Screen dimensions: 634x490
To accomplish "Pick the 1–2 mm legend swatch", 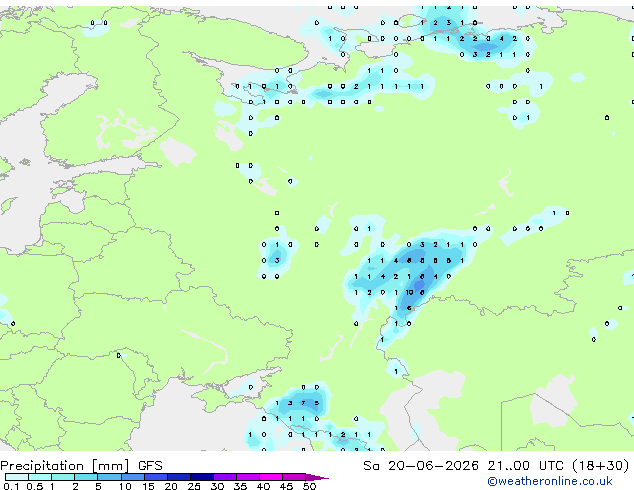I will click(x=63, y=477).
